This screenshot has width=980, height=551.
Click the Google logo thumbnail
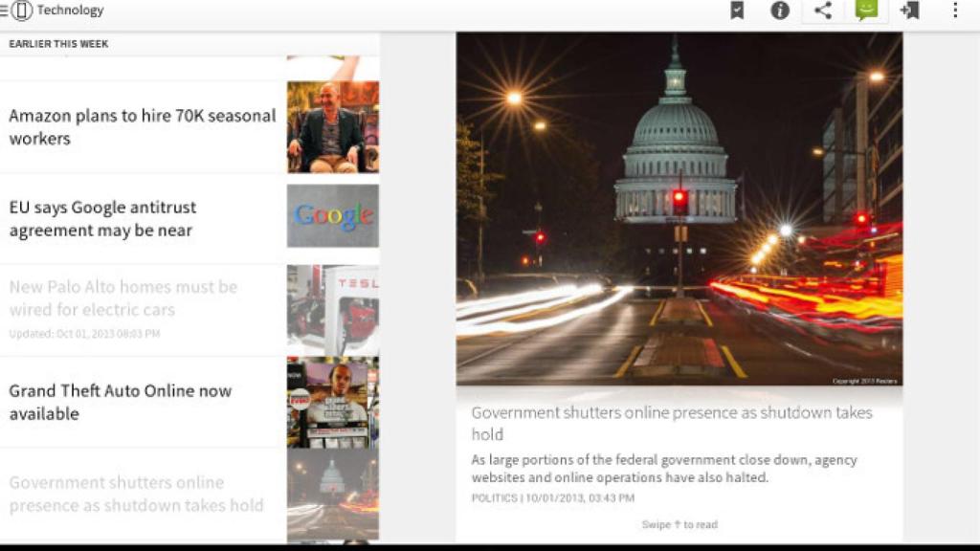coord(333,216)
